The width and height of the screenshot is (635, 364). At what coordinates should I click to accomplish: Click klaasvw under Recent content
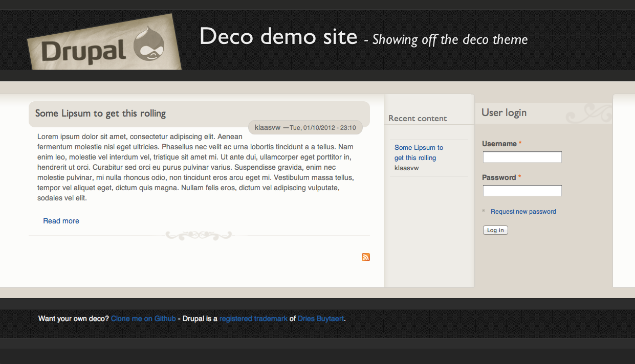point(407,168)
